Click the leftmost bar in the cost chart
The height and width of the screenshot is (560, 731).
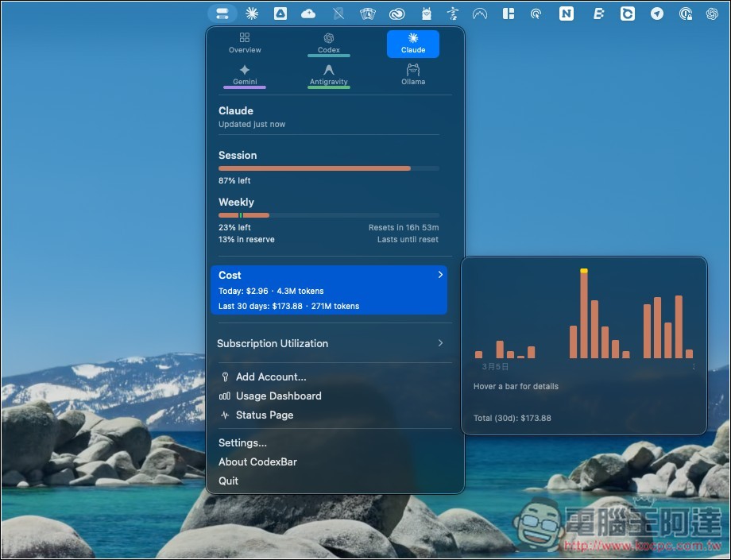478,354
